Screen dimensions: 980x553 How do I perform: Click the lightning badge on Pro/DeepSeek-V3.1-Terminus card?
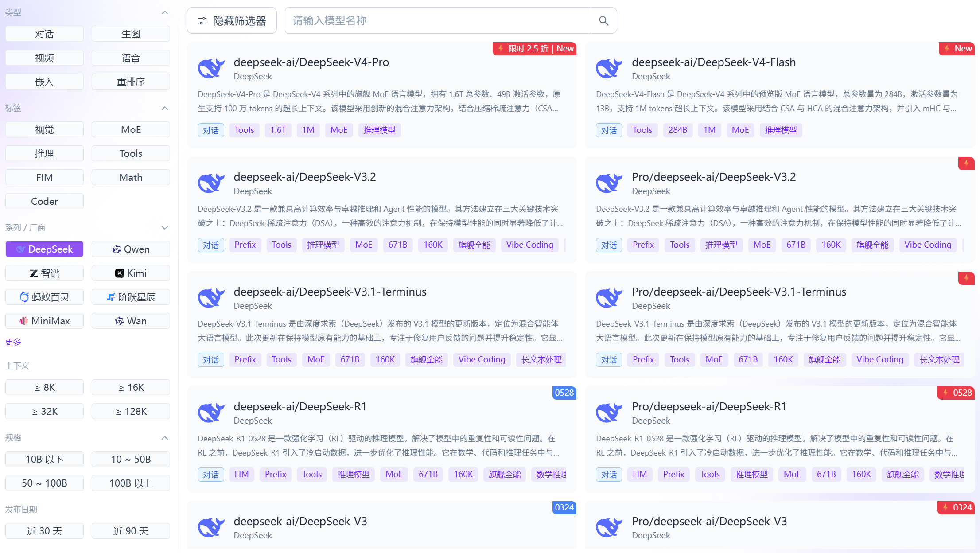coord(966,278)
